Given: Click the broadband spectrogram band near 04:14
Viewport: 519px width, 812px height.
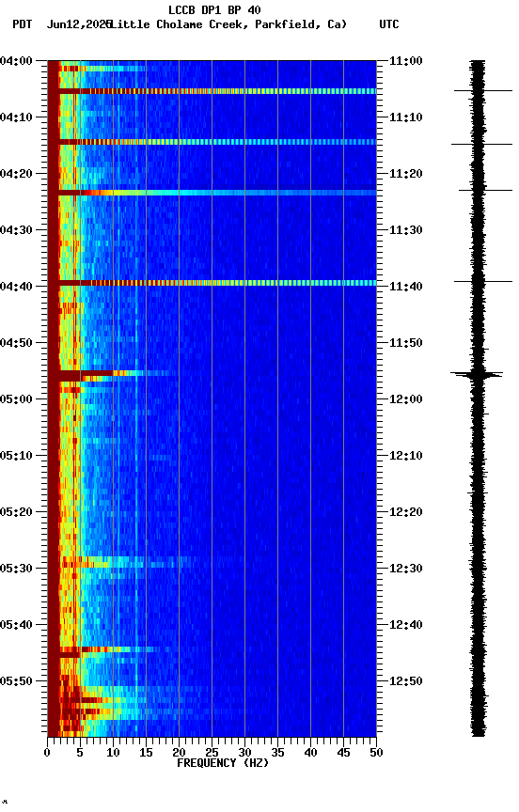Looking at the screenshot, I should [212, 142].
